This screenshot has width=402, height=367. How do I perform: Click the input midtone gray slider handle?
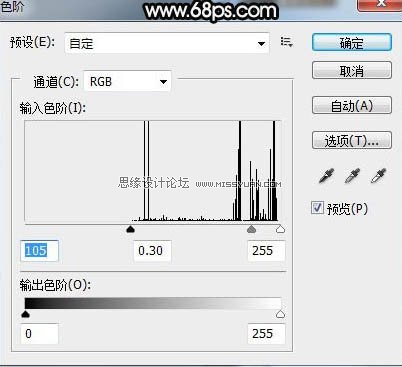tap(251, 229)
